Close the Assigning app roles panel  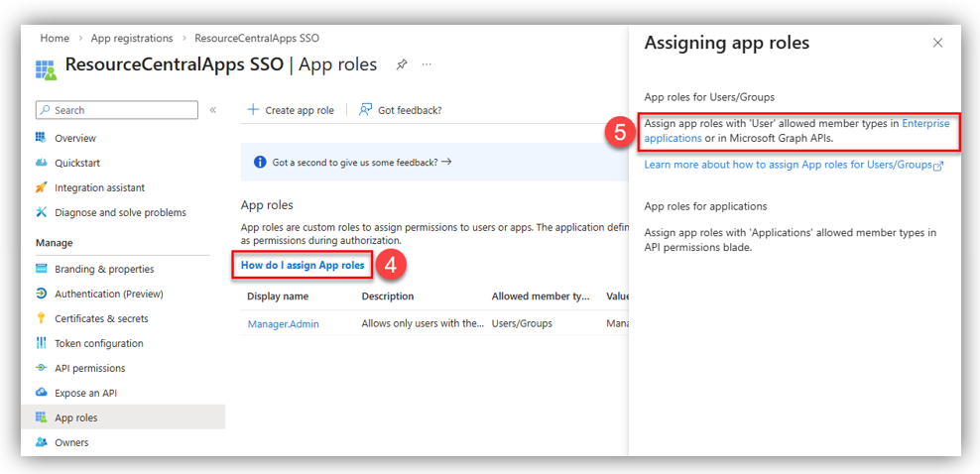pos(937,44)
